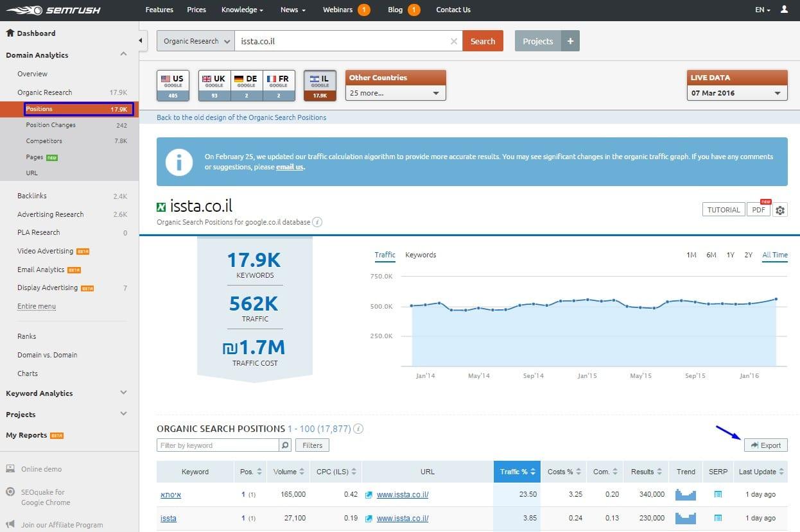Image resolution: width=800 pixels, height=532 pixels.
Task: Select the IL Google database
Action: click(x=320, y=86)
